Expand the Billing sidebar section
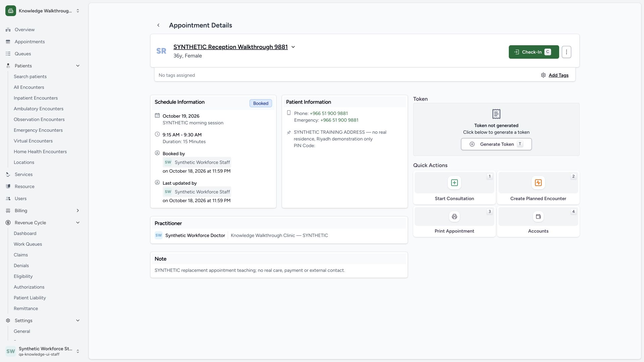 coord(78,210)
